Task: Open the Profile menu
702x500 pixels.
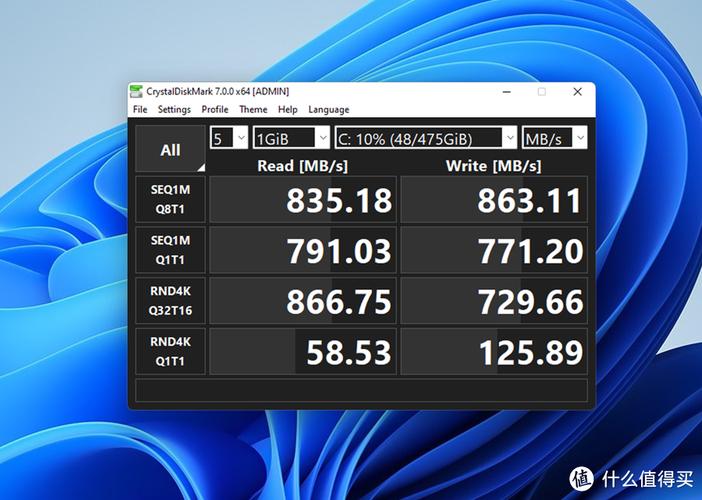Action: 215,110
